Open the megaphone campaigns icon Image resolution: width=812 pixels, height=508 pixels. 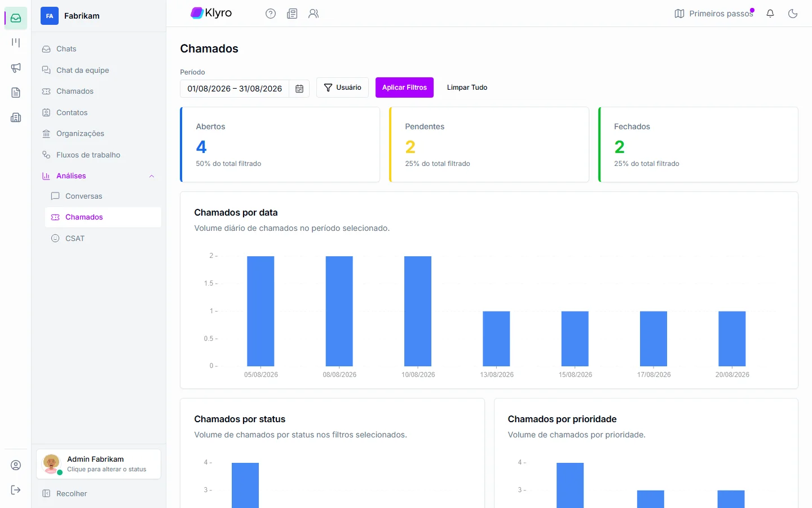tap(16, 68)
